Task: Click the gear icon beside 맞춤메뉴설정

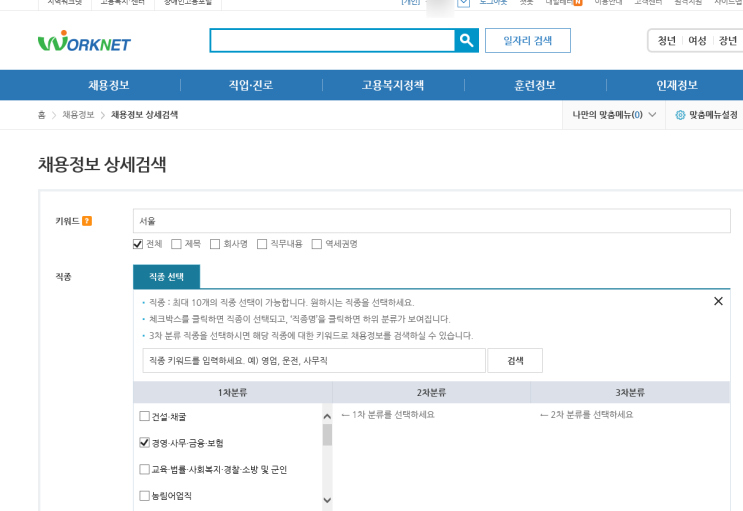Action: [x=680, y=115]
